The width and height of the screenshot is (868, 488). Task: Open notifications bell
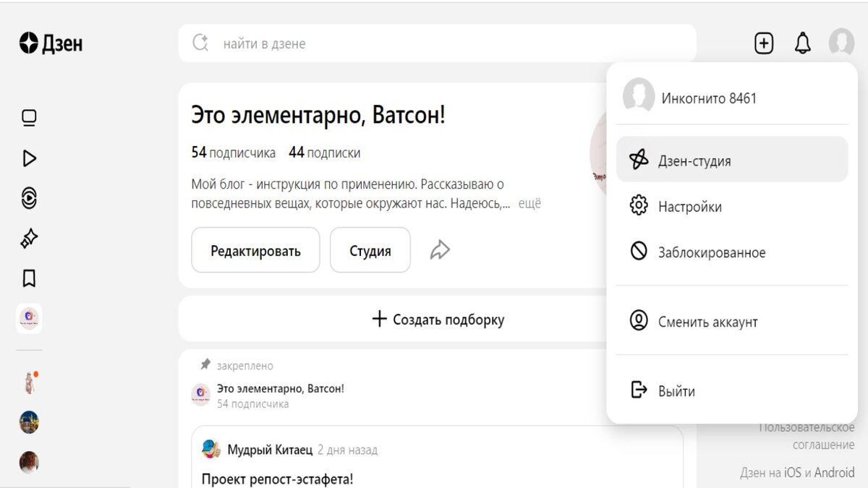803,43
